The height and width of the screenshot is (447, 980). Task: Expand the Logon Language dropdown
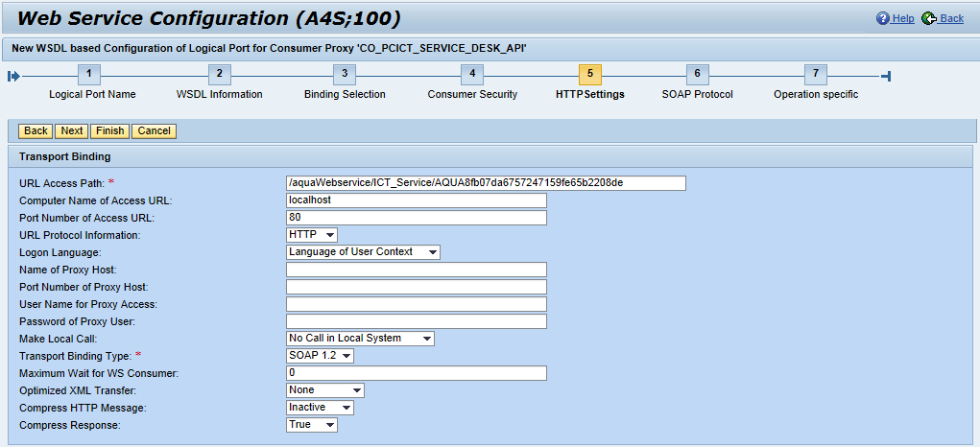click(x=363, y=252)
